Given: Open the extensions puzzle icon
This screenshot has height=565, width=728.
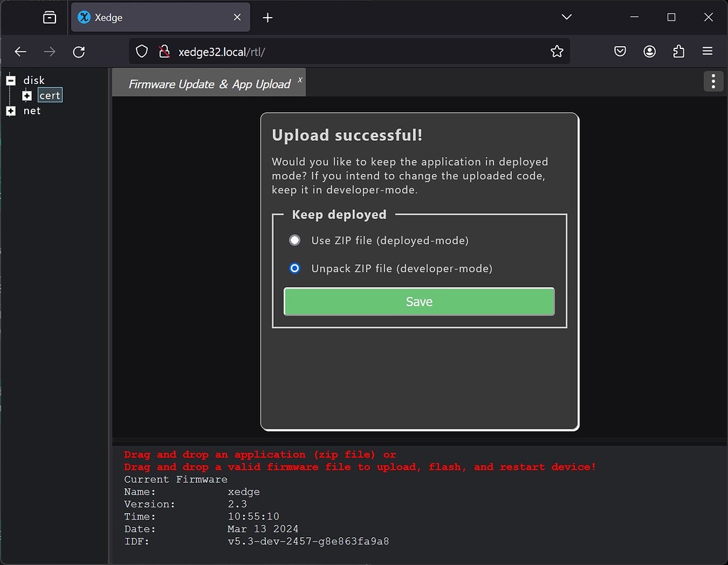Looking at the screenshot, I should [x=678, y=51].
